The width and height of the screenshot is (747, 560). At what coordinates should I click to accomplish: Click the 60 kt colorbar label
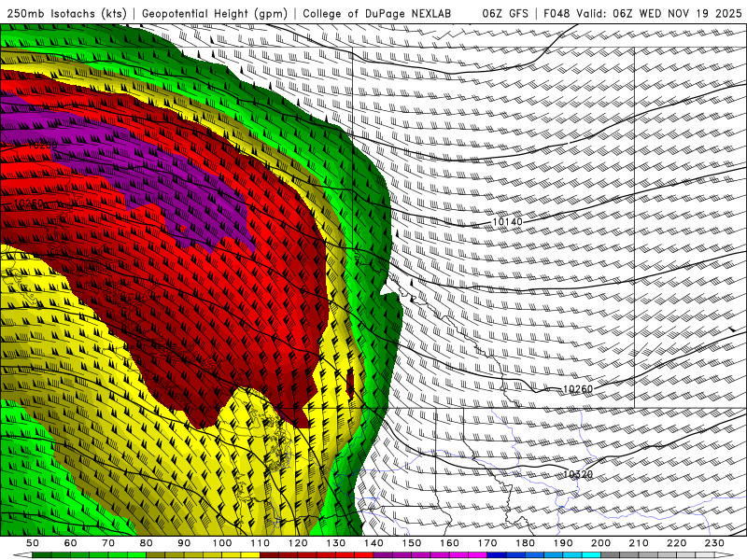tap(71, 543)
